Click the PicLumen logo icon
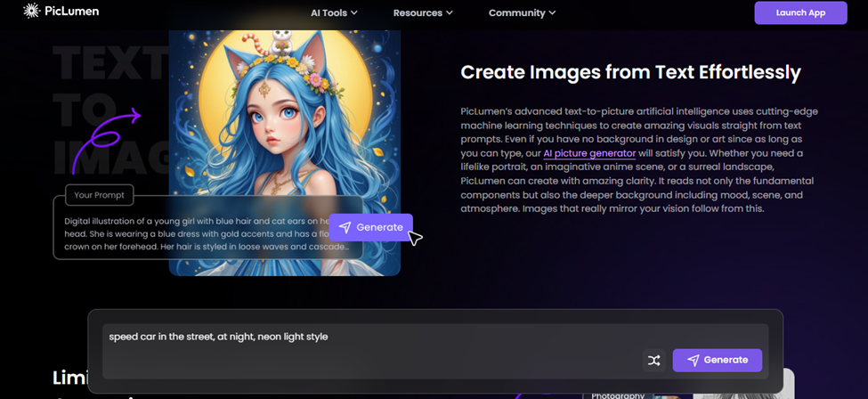 [x=32, y=11]
